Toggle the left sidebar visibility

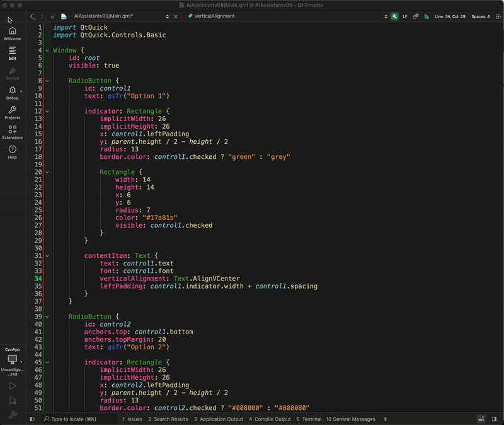(x=32, y=419)
